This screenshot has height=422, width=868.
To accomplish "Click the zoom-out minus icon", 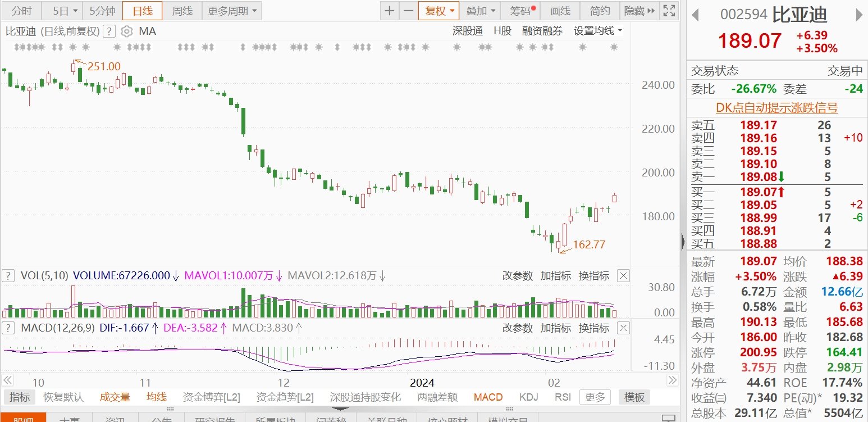I will [409, 10].
